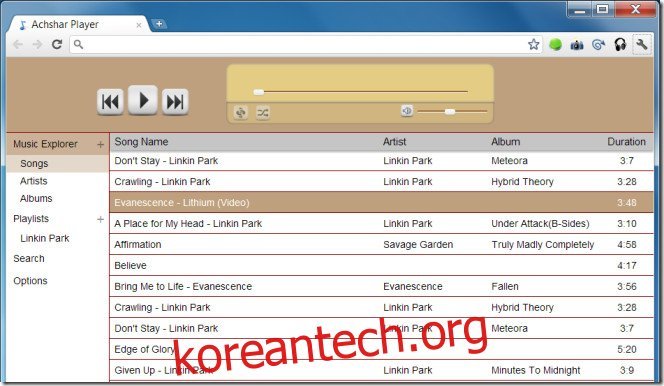Bookmark page with the star icon
Image resolution: width=664 pixels, height=386 pixels.
(534, 44)
